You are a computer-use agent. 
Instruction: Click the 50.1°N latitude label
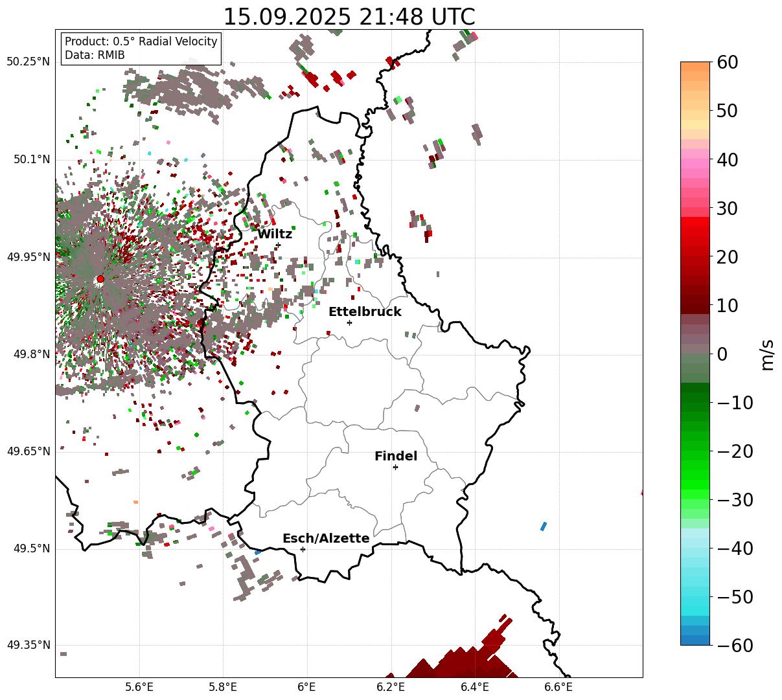tap(31, 159)
